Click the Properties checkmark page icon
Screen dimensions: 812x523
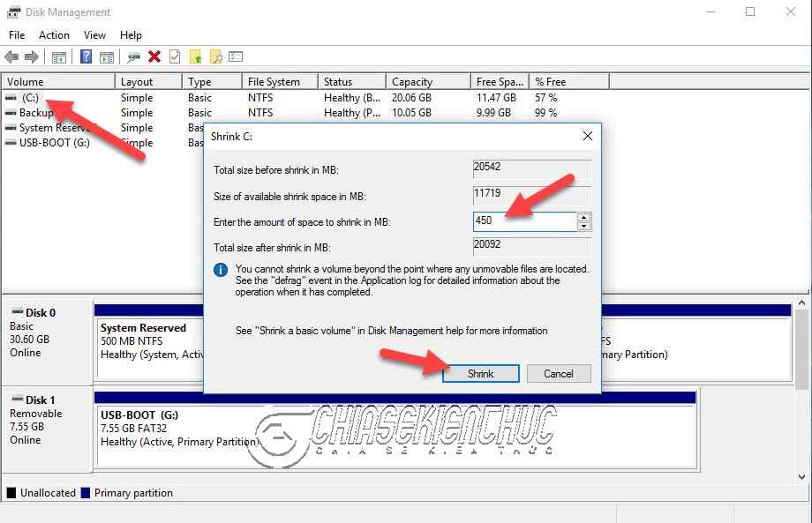click(175, 56)
